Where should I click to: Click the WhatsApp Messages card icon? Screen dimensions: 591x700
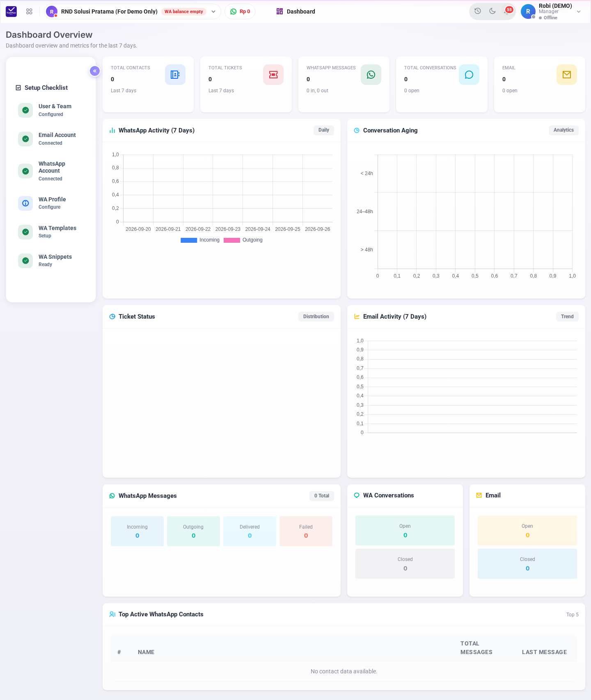(x=371, y=75)
